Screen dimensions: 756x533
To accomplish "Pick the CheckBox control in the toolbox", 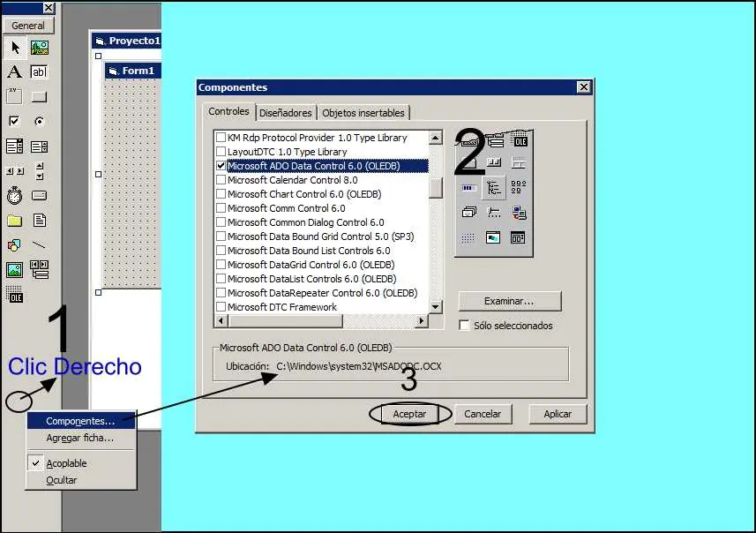I will click(x=14, y=121).
